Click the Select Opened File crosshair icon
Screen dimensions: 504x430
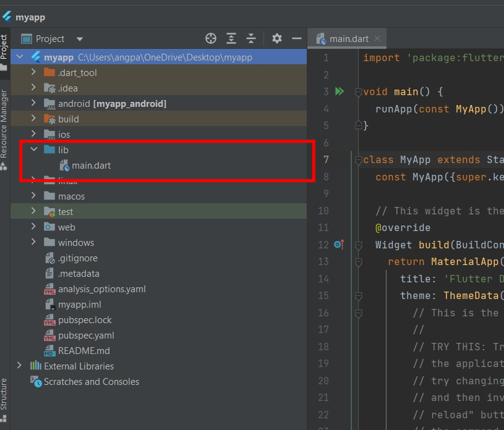click(210, 38)
